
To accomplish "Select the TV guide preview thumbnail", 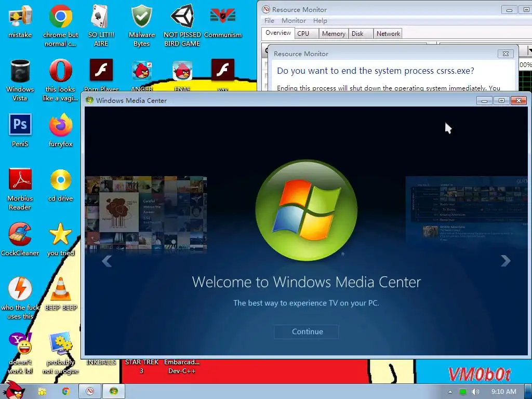I will (x=467, y=210).
